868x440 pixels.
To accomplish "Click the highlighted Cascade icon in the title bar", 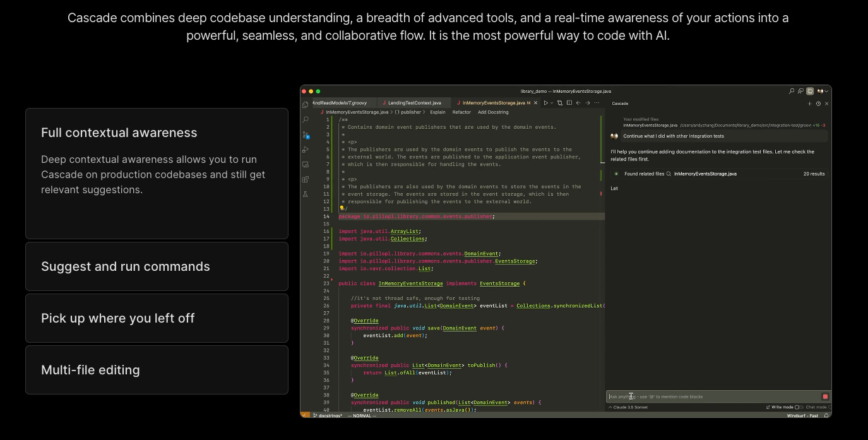I will [810, 91].
